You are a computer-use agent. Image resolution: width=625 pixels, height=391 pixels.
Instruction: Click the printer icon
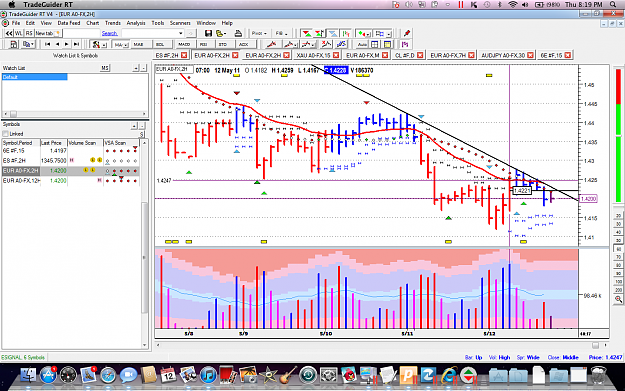coord(238,33)
